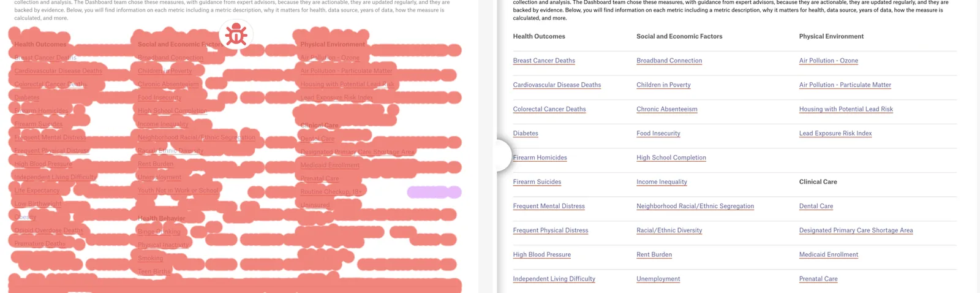Viewport: 980px width, 293px height.
Task: Open the Opioid Overdose Deaths link
Action: [49, 230]
